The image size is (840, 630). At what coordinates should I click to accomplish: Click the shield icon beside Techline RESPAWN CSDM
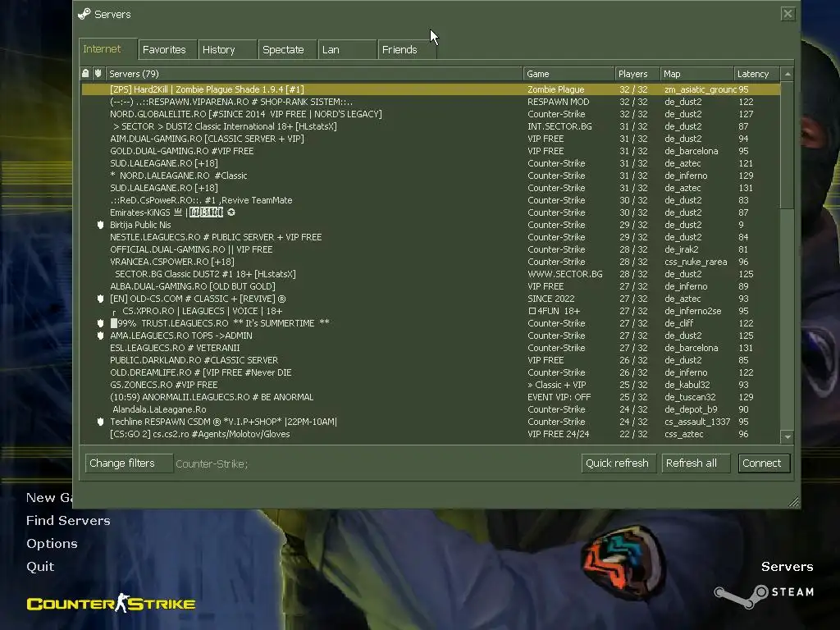[100, 422]
